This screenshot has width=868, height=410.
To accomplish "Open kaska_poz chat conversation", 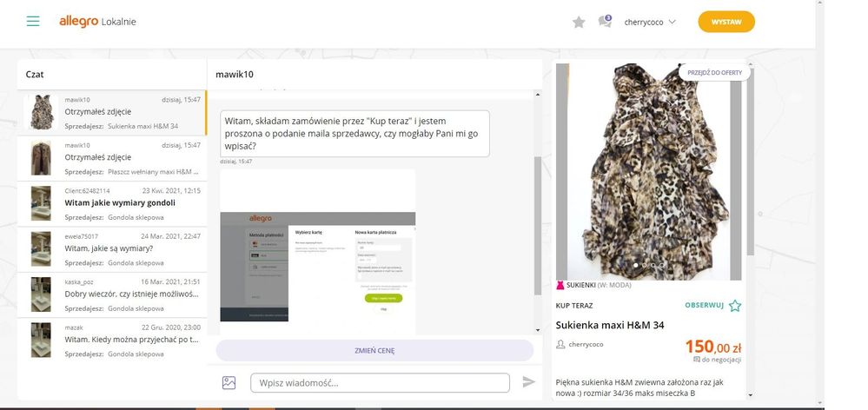I will [112, 294].
